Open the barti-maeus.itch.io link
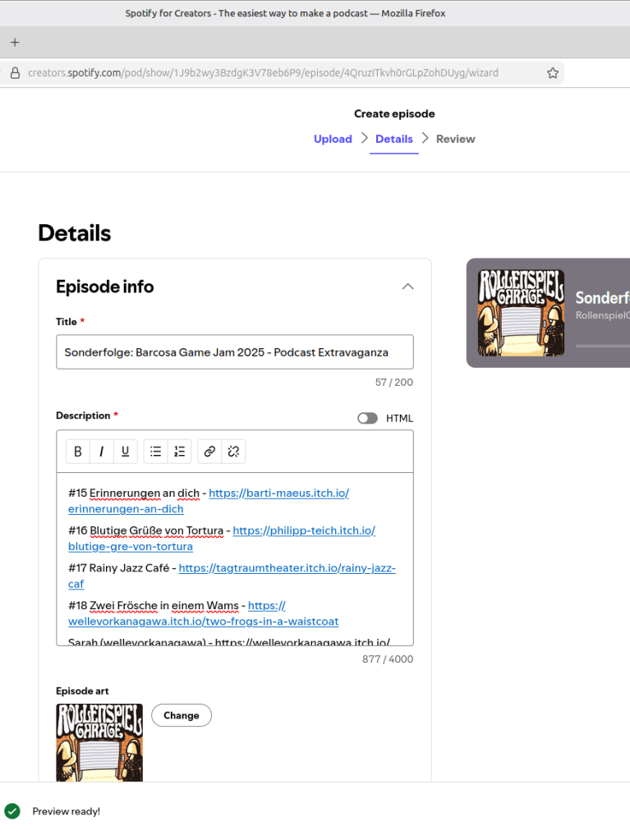 (x=278, y=493)
